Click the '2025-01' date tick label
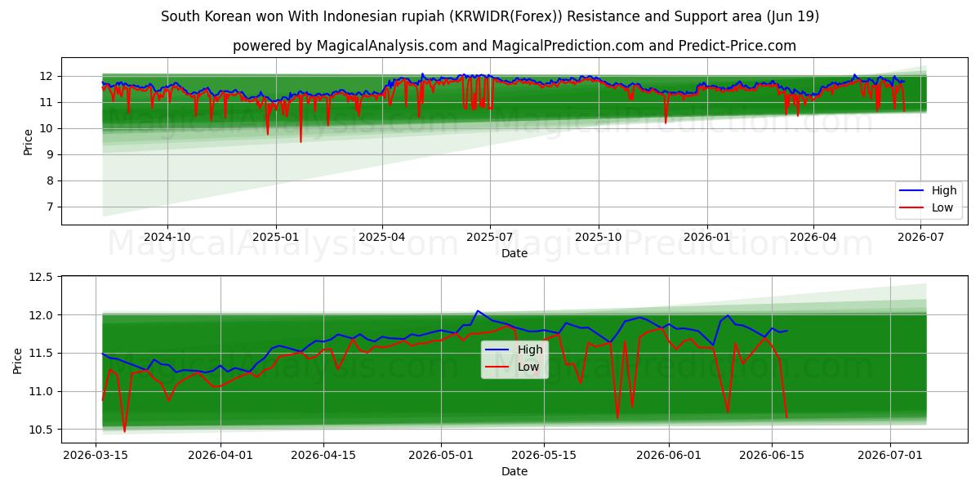 [x=276, y=238]
